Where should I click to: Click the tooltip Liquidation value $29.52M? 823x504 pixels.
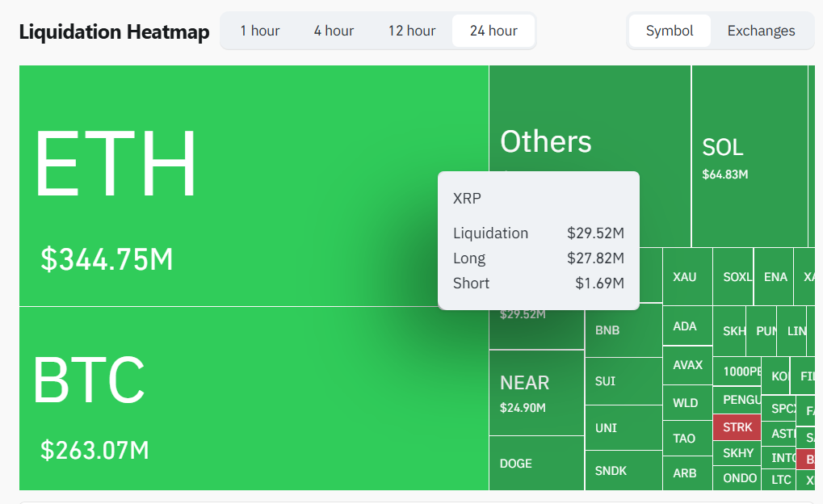point(595,233)
